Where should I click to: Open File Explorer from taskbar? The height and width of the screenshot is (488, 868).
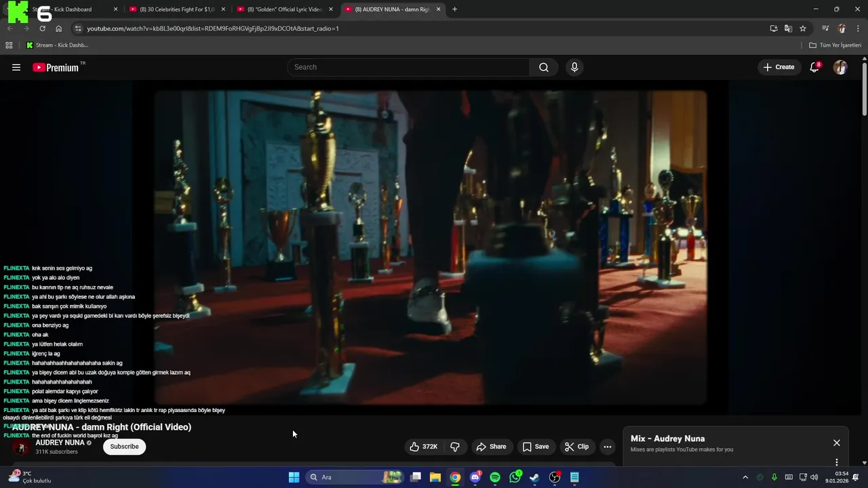point(435,477)
